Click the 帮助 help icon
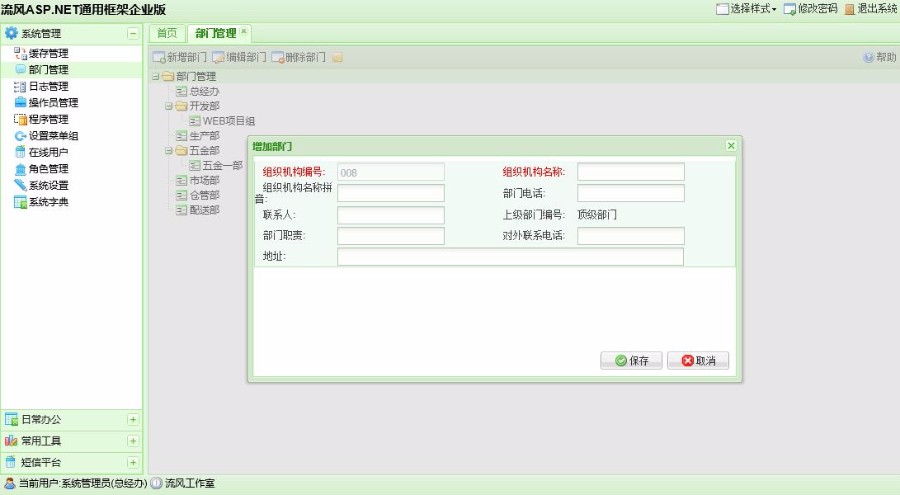Screen dimensions: 900x495 point(868,57)
